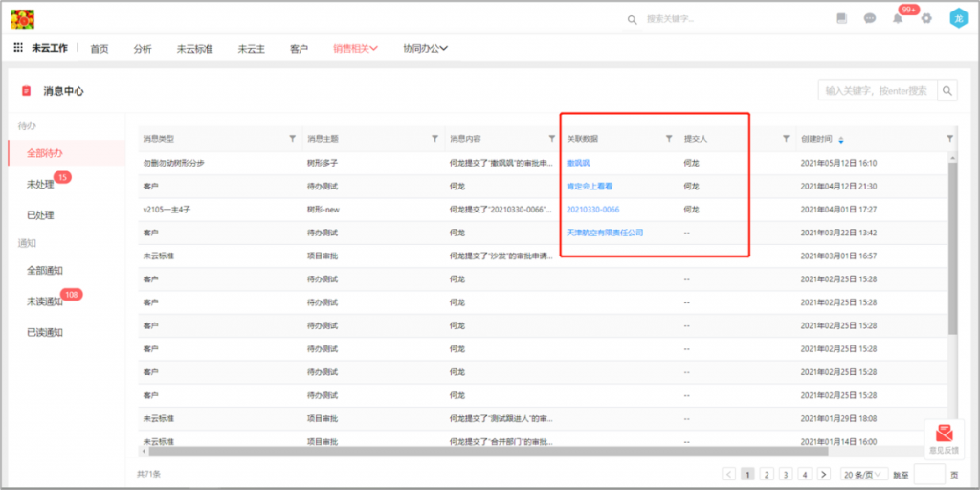Switch to the 客户 tab
The width and height of the screenshot is (980, 490).
point(299,48)
